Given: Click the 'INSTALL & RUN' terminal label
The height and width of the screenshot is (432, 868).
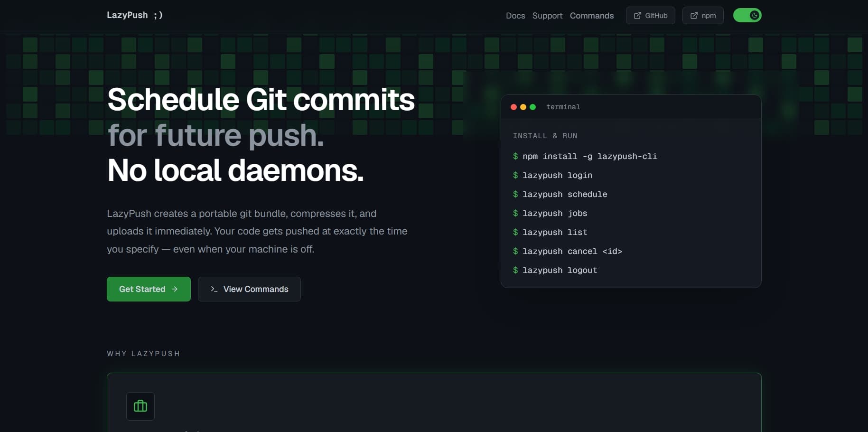Looking at the screenshot, I should [545, 136].
